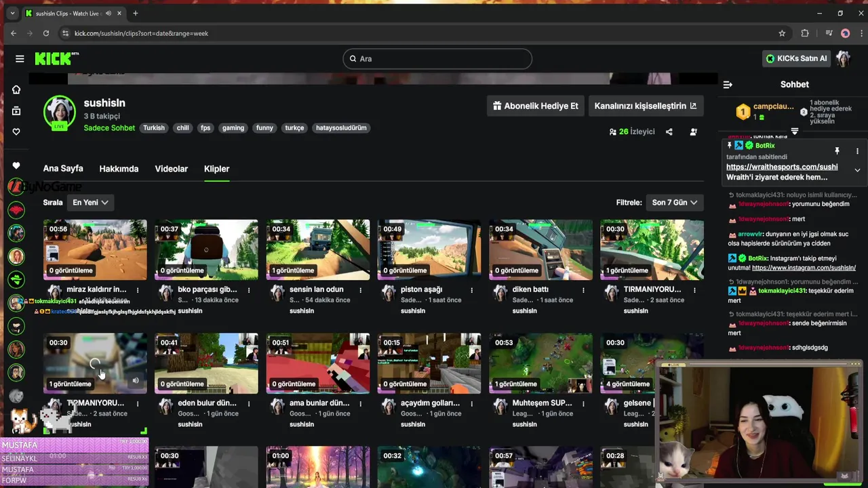868x488 pixels.
Task: Open options for 'diken battı' clip
Action: (583, 289)
